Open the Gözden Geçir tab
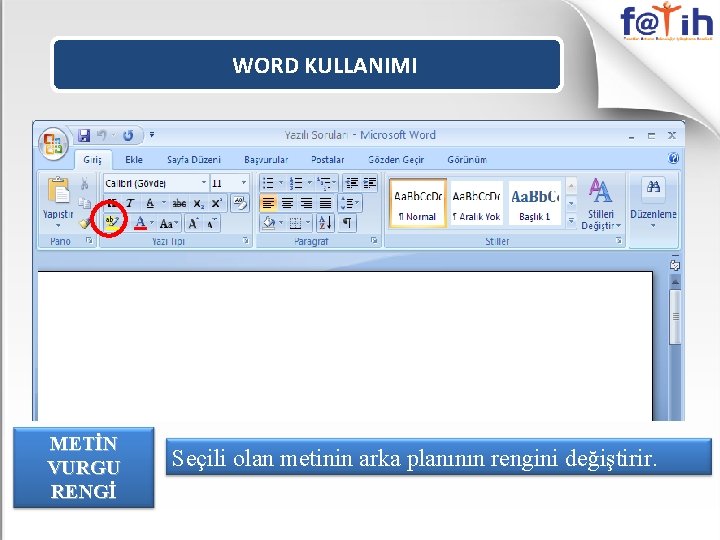The image size is (720, 540). pos(396,160)
